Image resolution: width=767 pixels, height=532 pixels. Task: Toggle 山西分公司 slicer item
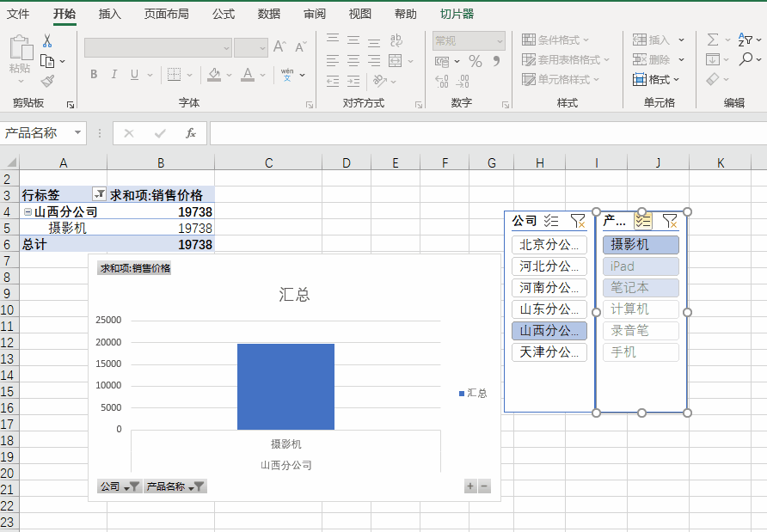pyautogui.click(x=549, y=331)
